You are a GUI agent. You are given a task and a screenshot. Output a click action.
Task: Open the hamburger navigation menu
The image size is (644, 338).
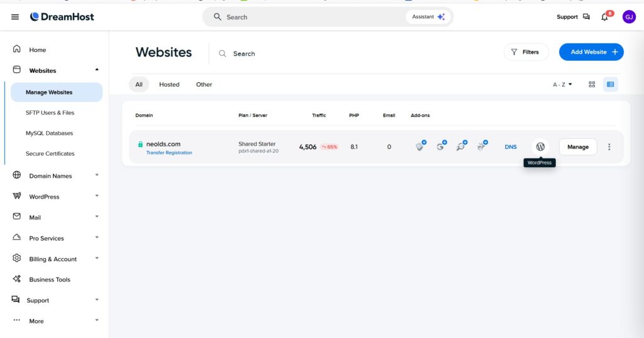(x=15, y=17)
